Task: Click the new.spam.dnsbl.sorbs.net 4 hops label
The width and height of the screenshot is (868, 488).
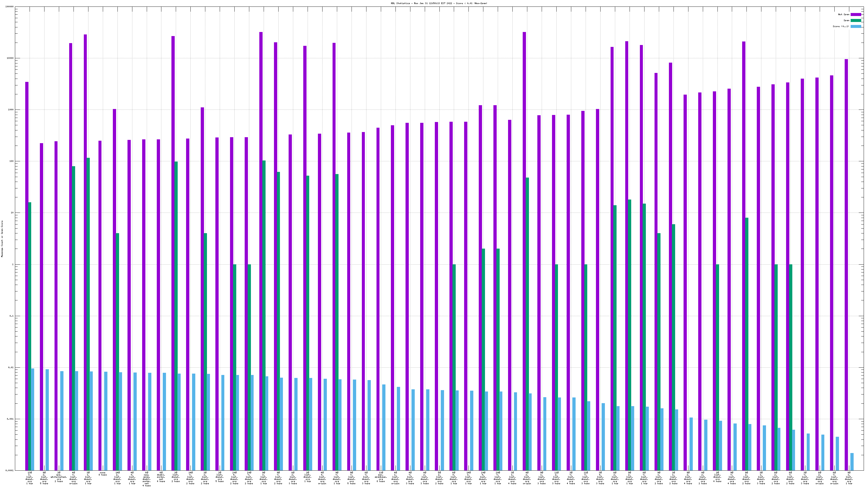Action: (146, 479)
